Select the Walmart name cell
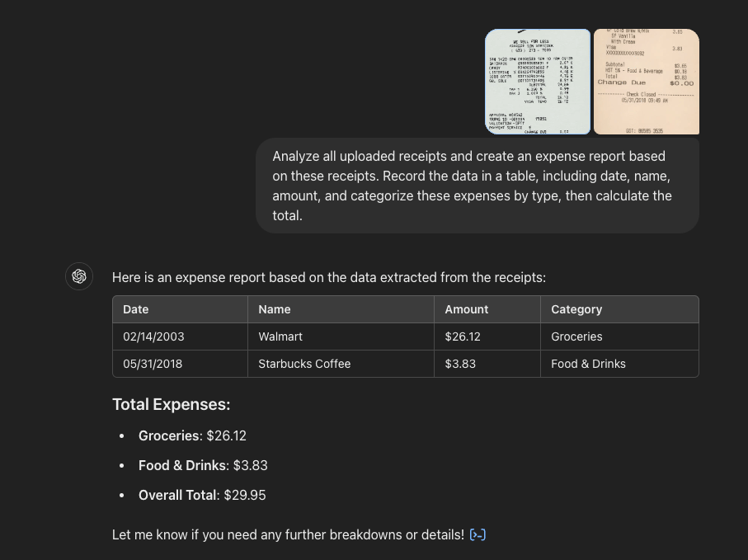Screen dimensions: 748x560 [x=341, y=336]
